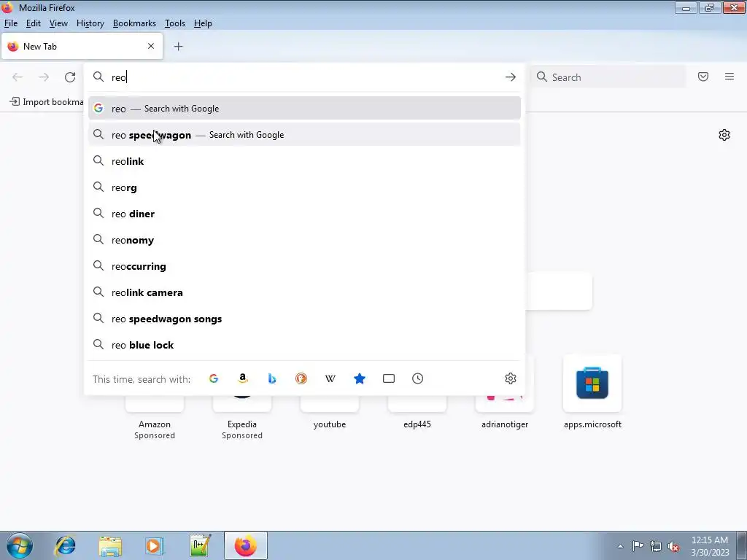Screen dimensions: 747x560
Task: Launch Windows Media Player from taskbar
Action: point(155,545)
